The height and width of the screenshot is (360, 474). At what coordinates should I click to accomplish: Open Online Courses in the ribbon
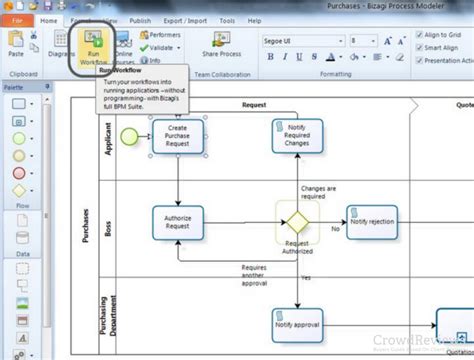[x=124, y=47]
